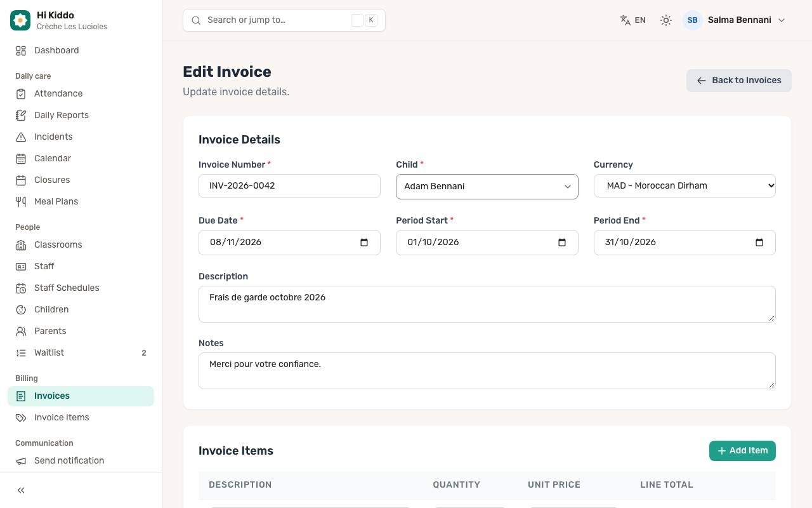Open Staff Schedules page
812x508 pixels.
(81, 288)
